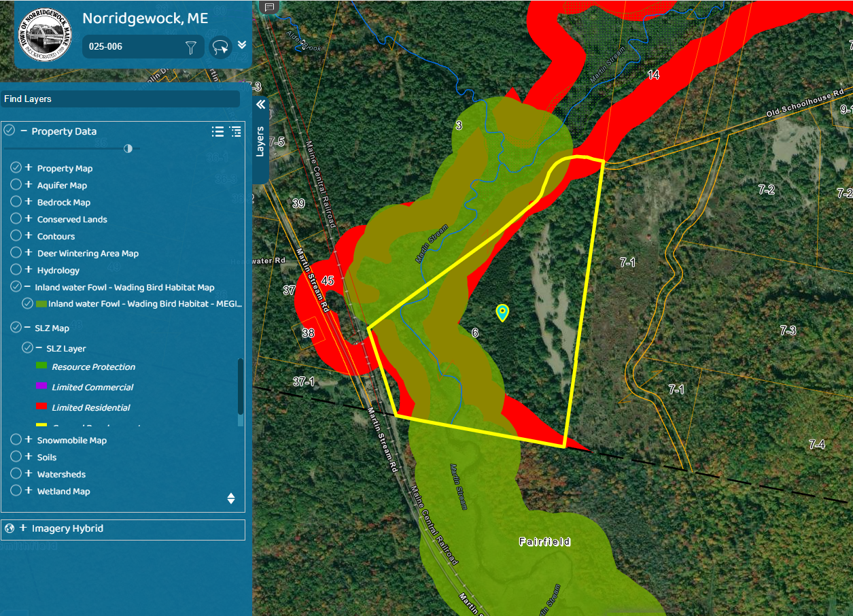Collapse Inland water Fowl Habitat Map group
The image size is (853, 616).
coord(27,286)
